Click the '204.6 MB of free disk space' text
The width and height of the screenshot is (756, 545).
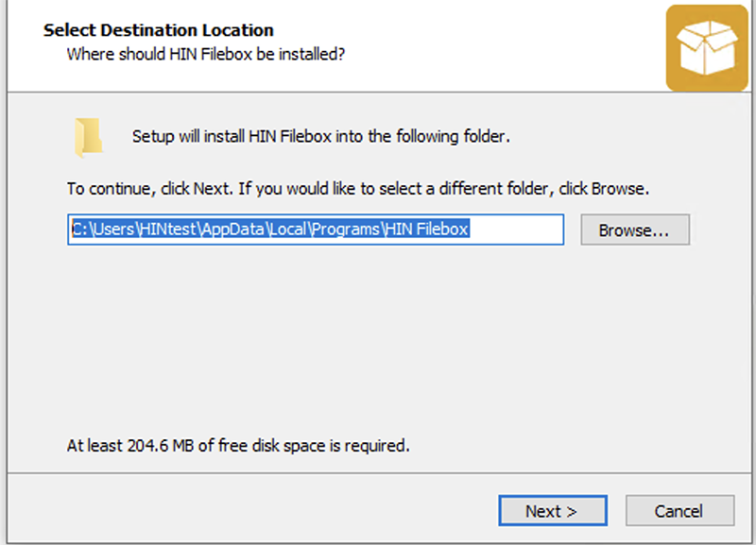(x=268, y=445)
